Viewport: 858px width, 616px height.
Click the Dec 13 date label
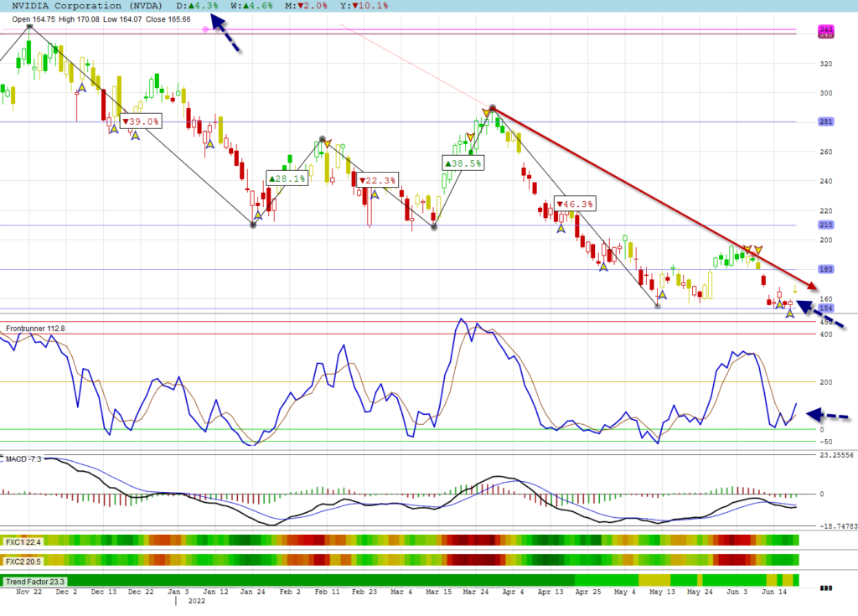pos(103,592)
